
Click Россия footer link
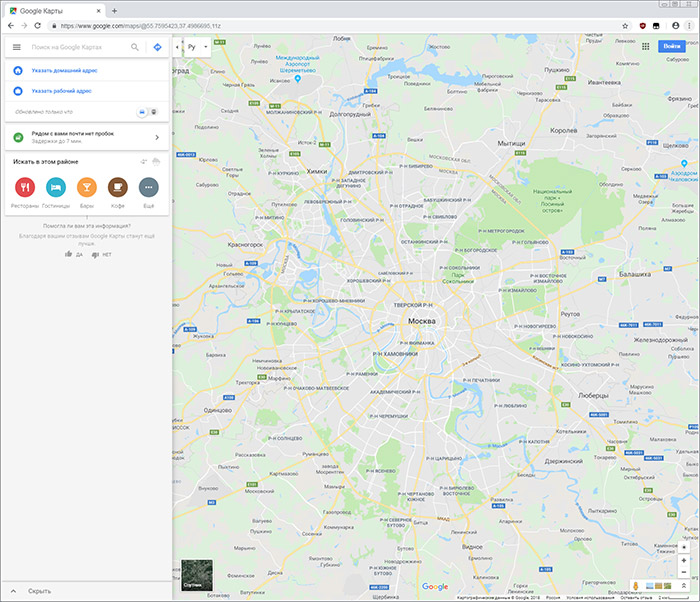point(553,597)
